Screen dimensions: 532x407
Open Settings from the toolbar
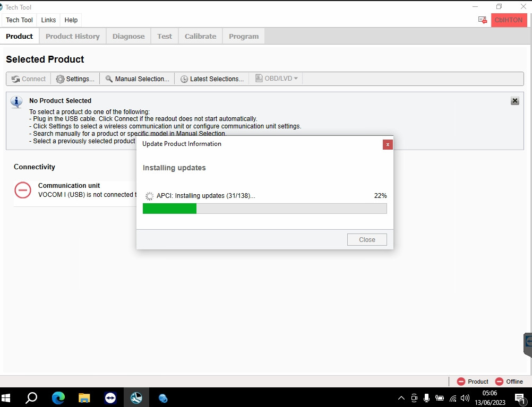(x=75, y=79)
